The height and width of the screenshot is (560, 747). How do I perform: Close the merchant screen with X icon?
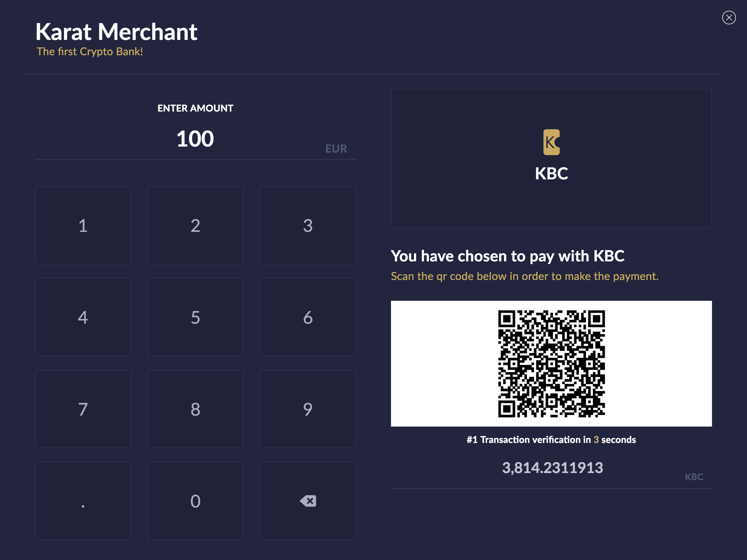click(729, 17)
